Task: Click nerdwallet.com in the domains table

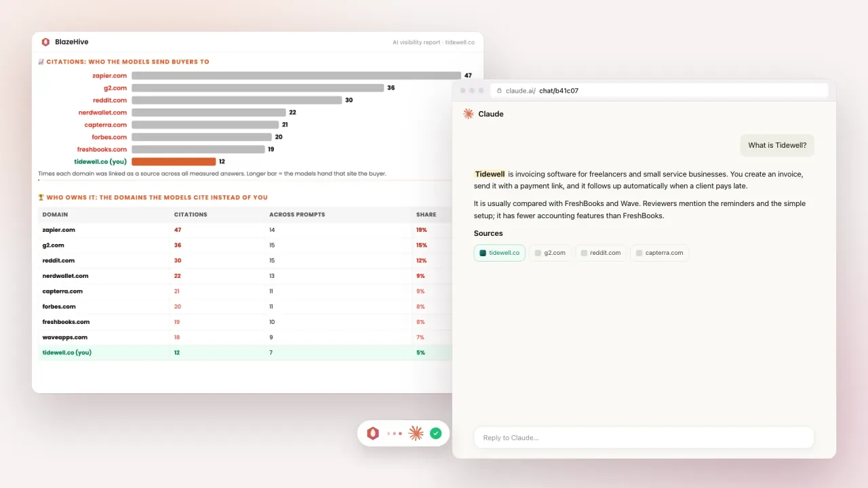Action: (65, 276)
